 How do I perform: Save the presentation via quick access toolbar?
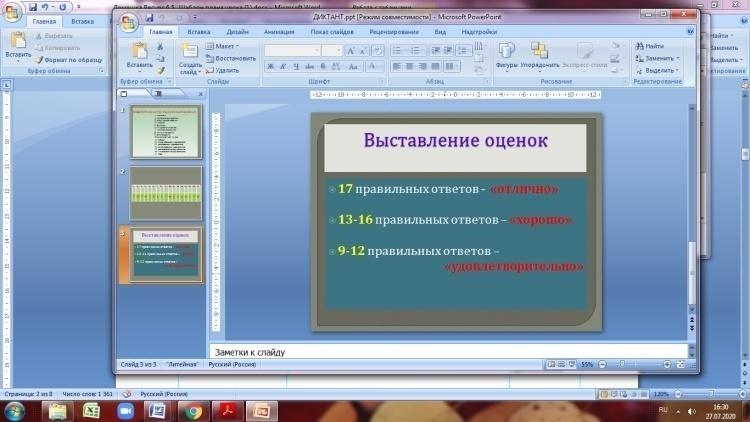coord(149,18)
